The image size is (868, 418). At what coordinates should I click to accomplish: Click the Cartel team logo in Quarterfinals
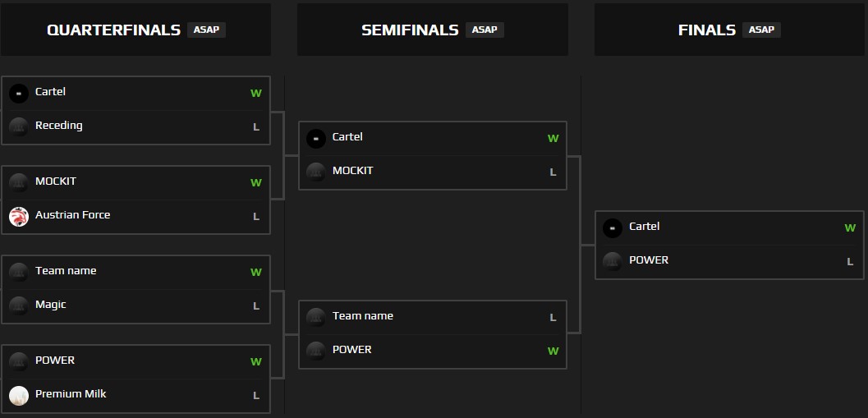pos(19,93)
